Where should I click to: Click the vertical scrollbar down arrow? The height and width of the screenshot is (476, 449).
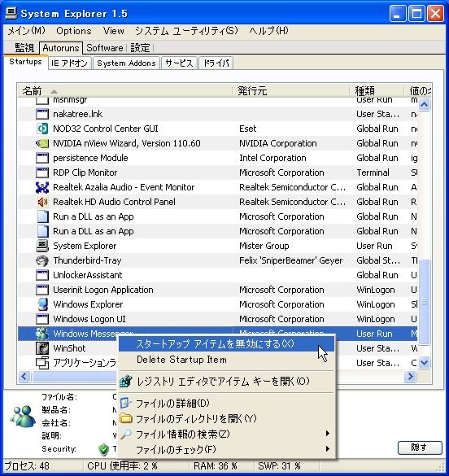coord(424,362)
